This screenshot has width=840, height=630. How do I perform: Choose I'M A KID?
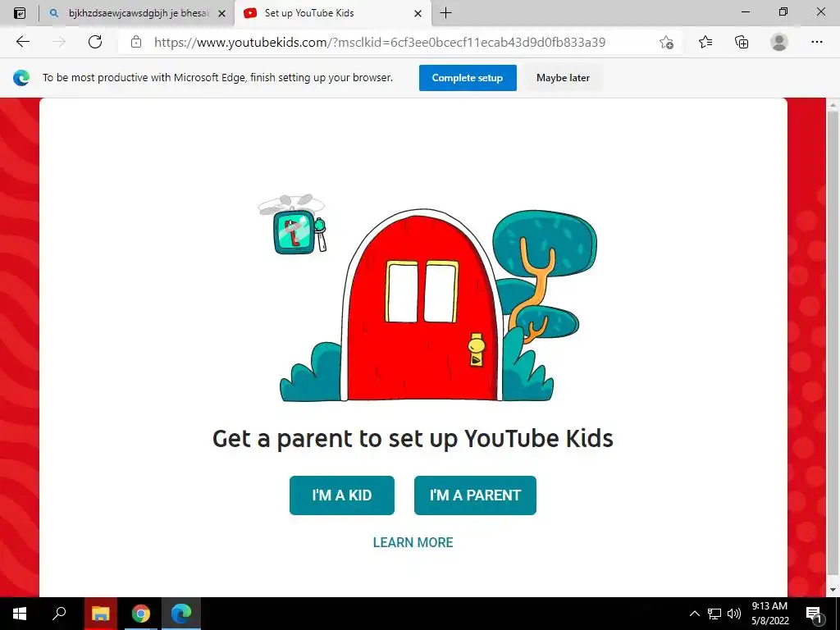pos(342,495)
